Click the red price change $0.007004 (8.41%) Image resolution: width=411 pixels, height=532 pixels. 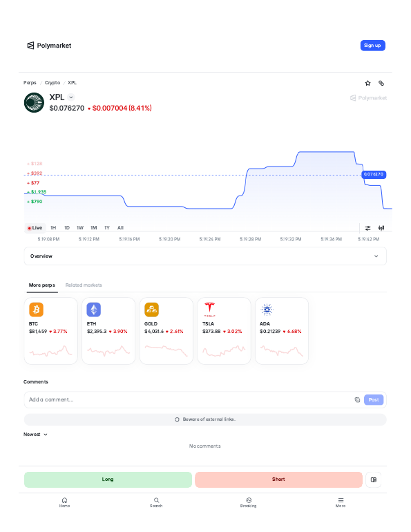click(x=120, y=108)
